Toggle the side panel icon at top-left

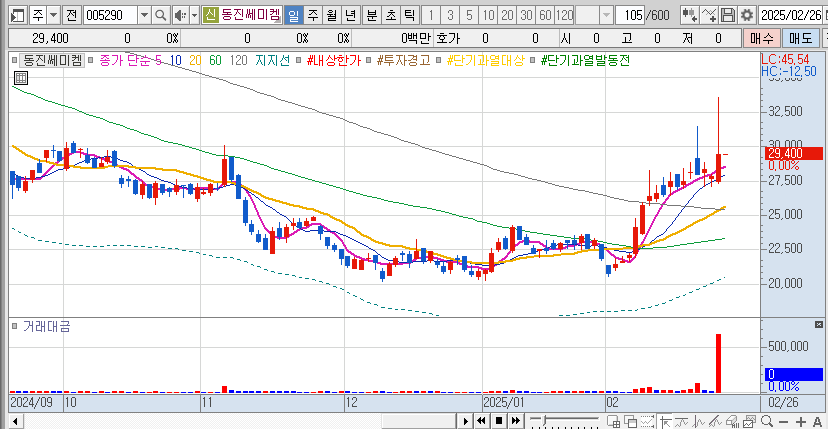click(x=17, y=15)
